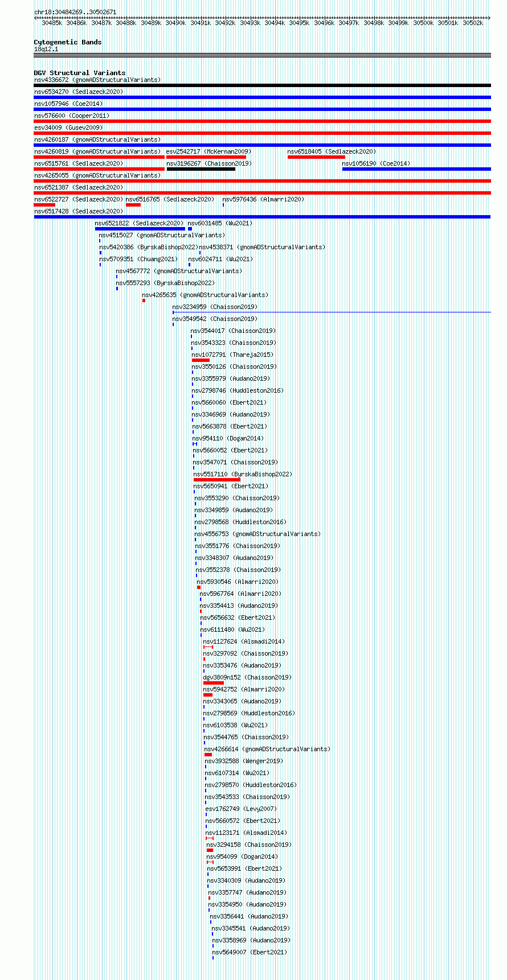Open nsv5709351 (Chuang2021) variant

coord(139,259)
